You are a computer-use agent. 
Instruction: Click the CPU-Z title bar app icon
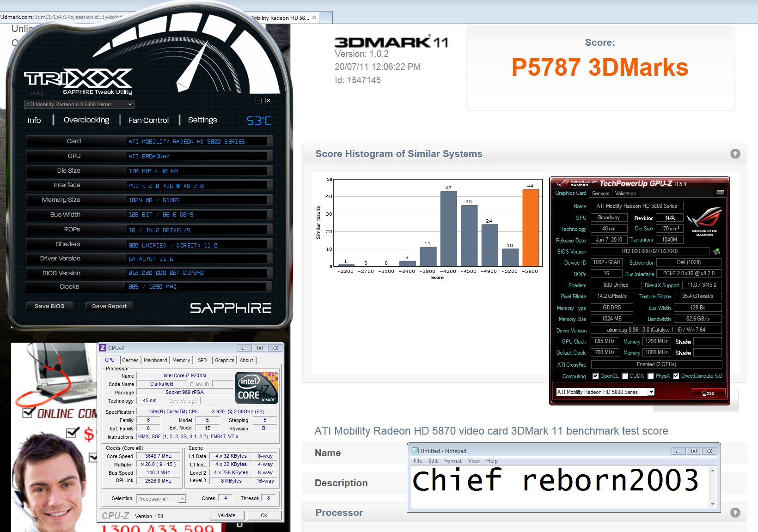click(103, 348)
